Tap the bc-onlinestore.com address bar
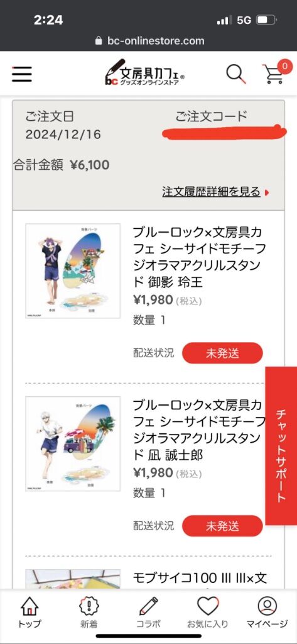 [x=149, y=41]
